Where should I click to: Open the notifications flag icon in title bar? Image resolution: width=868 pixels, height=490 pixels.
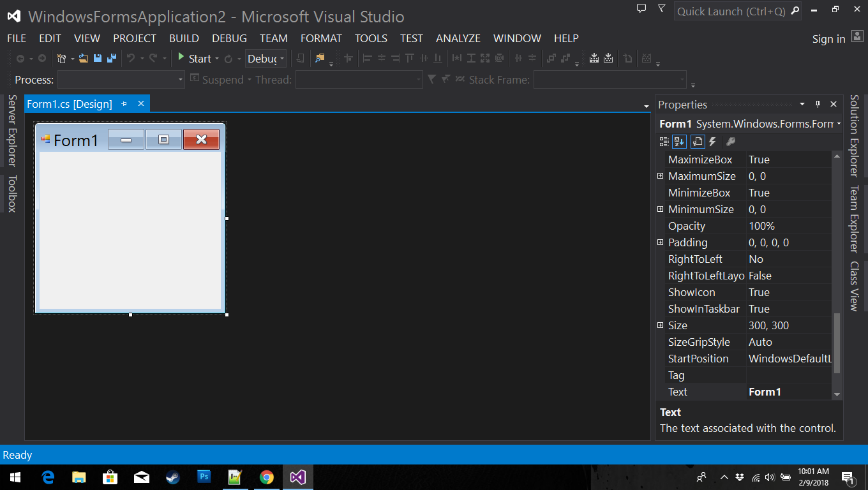click(x=662, y=9)
